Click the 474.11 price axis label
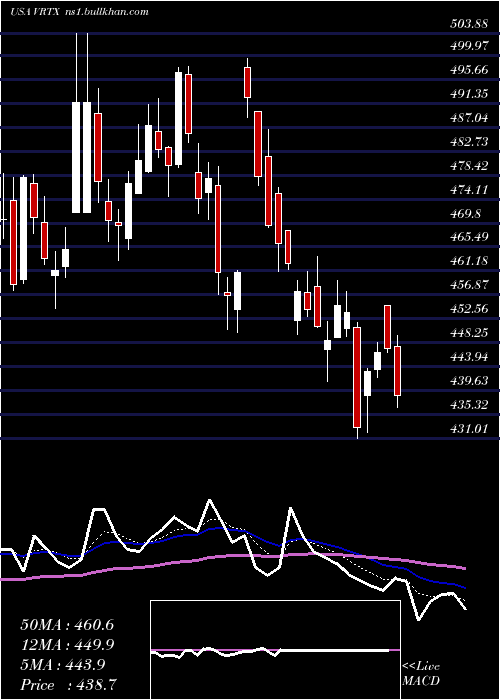Image resolution: width=500 pixels, height=700 pixels. (x=468, y=190)
